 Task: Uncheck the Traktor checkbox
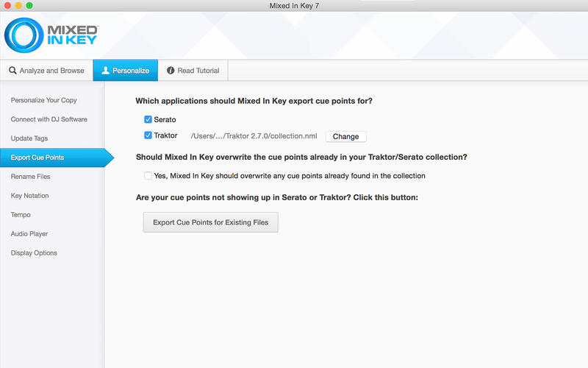click(148, 135)
